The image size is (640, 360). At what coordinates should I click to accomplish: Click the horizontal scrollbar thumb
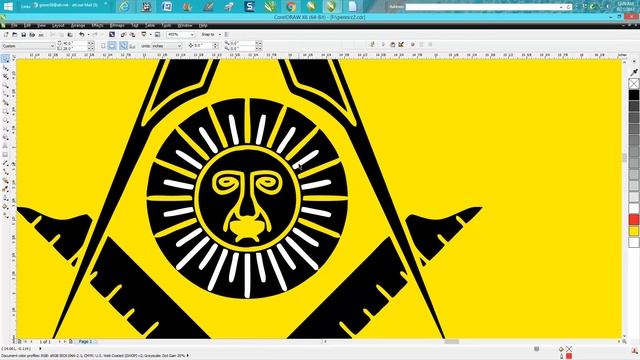451,341
